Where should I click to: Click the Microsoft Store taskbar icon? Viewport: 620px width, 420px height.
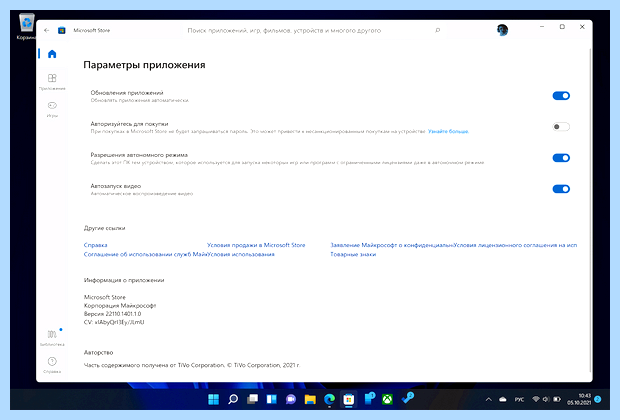coord(348,399)
